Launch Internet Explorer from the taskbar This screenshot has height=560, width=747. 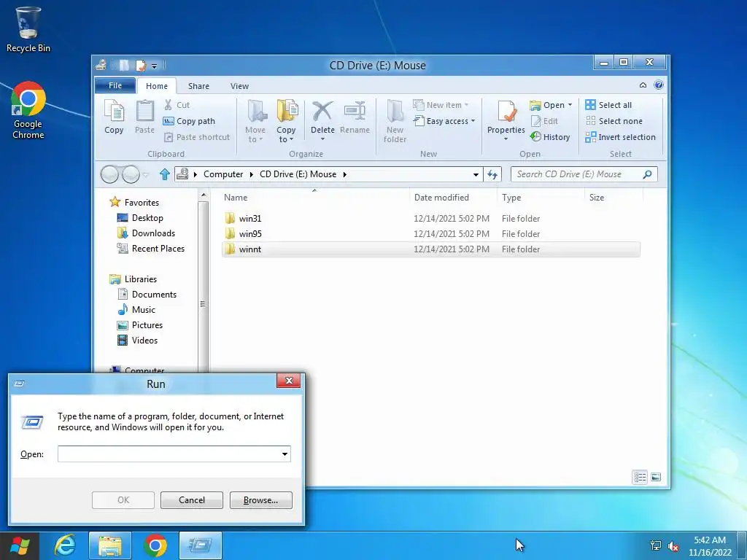(65, 545)
